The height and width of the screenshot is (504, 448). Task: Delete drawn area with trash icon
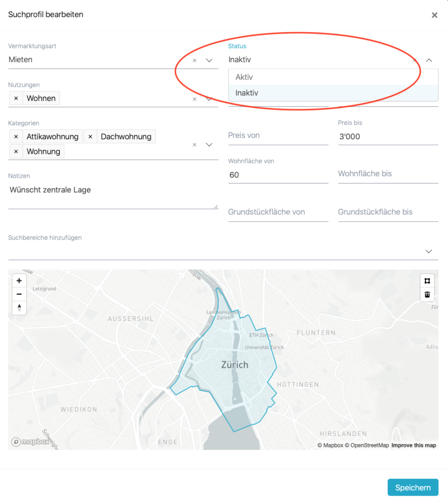(x=427, y=294)
